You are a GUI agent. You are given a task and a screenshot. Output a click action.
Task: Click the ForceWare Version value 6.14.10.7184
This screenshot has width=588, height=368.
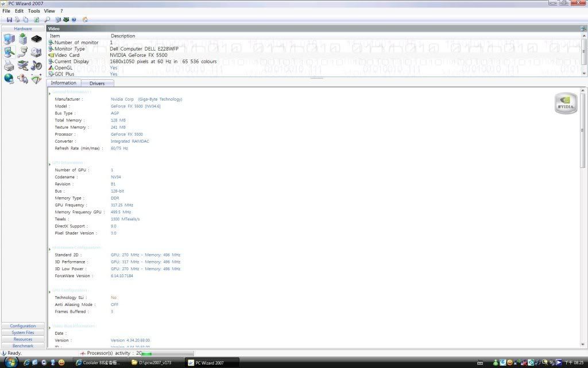[x=122, y=276]
